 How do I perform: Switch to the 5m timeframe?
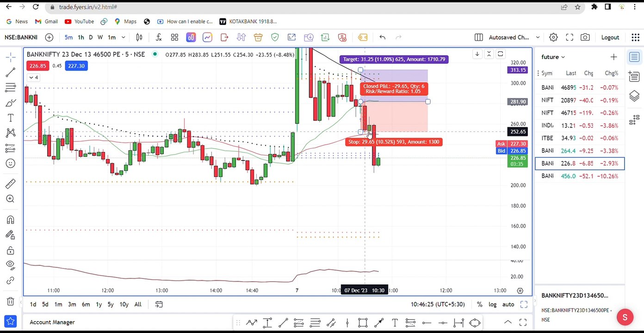pyautogui.click(x=68, y=37)
